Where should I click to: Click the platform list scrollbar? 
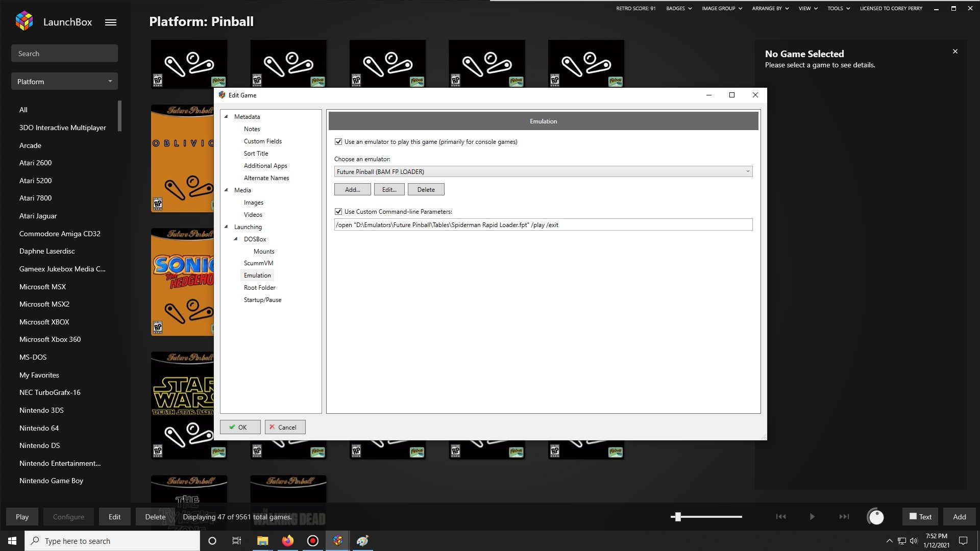(119, 116)
